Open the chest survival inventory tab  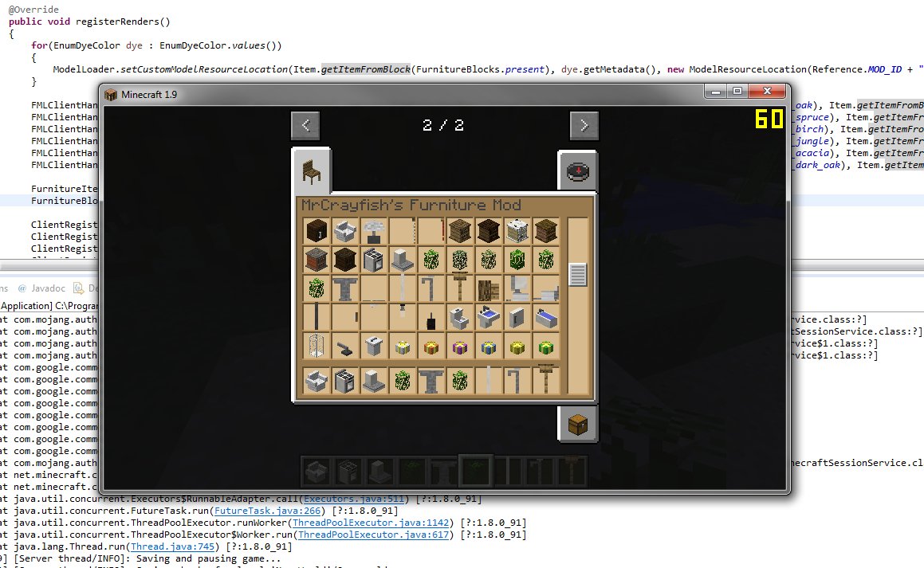577,424
